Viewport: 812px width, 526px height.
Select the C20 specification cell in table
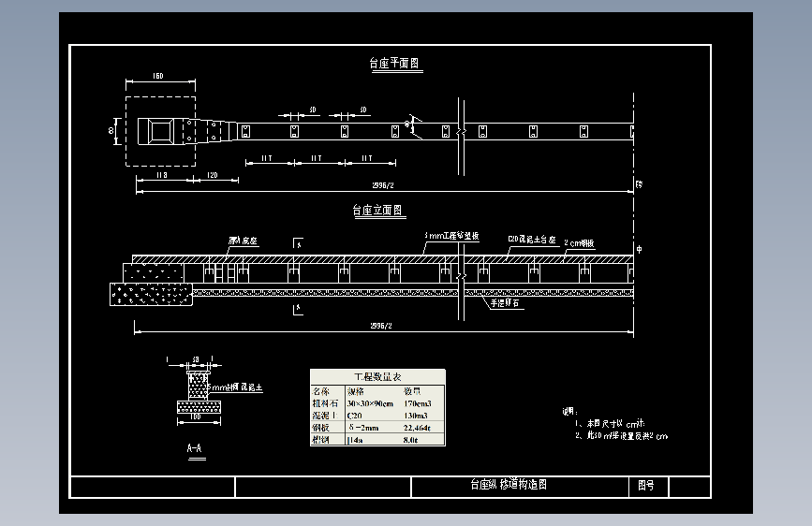coord(355,416)
